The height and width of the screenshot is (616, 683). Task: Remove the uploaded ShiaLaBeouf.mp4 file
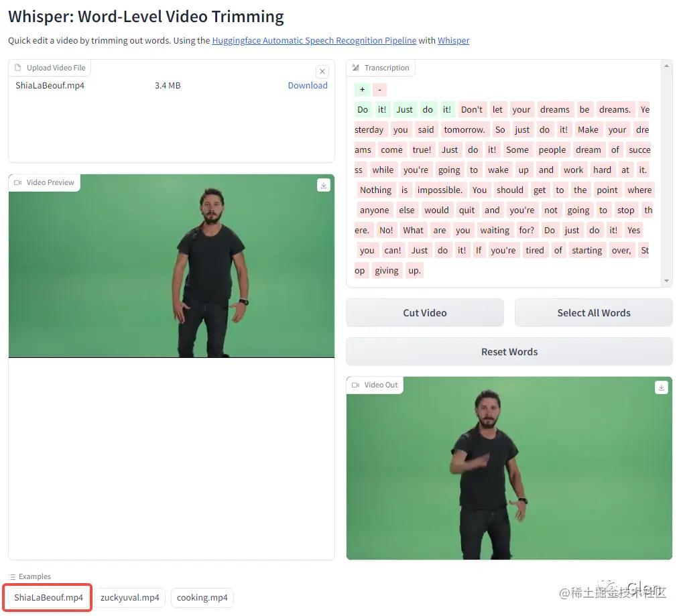tap(322, 72)
